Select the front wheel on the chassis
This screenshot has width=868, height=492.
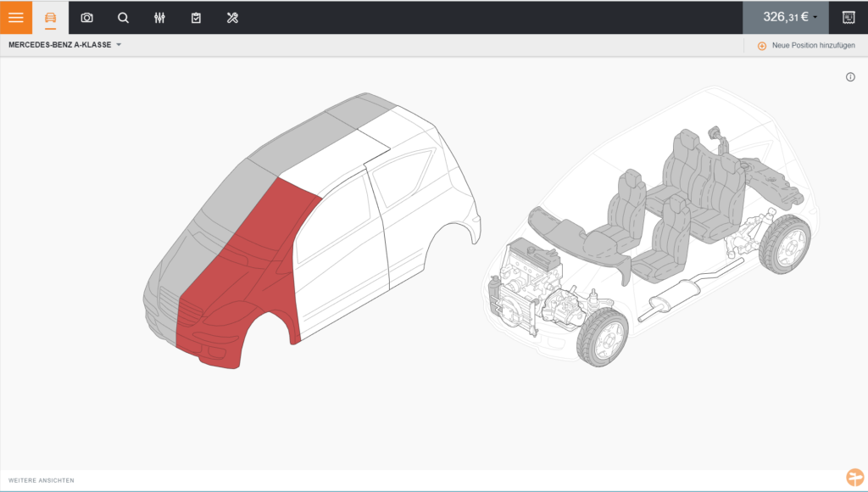point(603,337)
